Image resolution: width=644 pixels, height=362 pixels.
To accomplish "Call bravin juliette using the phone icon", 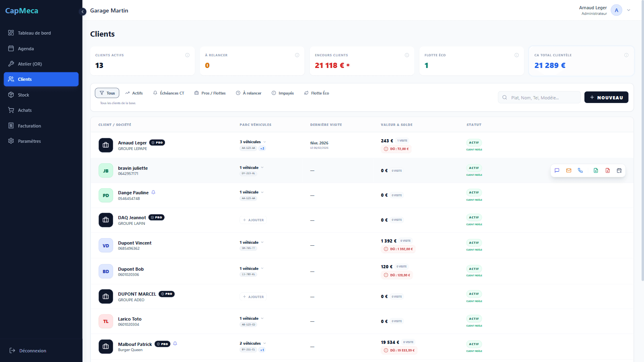I will (x=580, y=170).
